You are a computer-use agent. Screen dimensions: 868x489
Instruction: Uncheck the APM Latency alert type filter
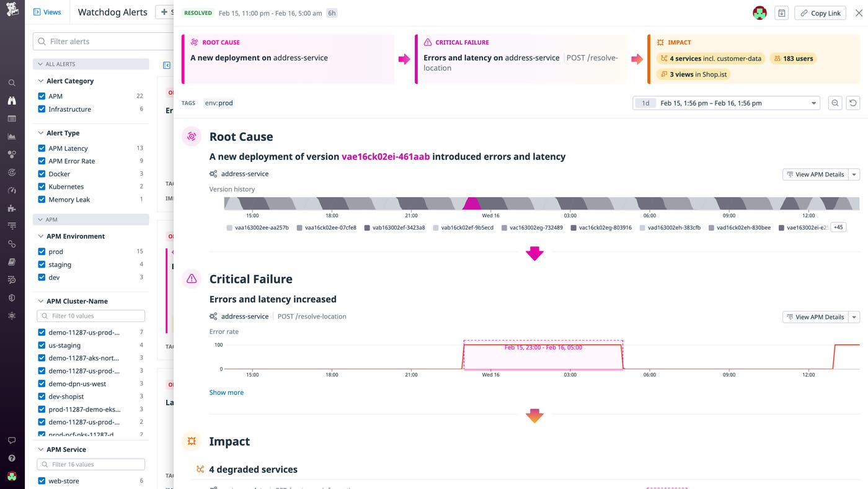[41, 148]
